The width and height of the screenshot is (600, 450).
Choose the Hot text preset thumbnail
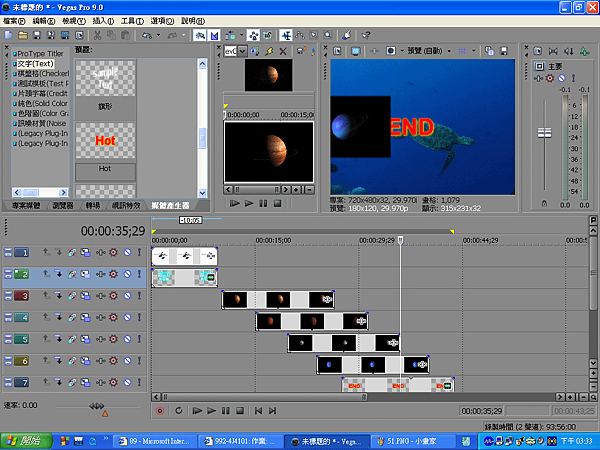(x=105, y=140)
